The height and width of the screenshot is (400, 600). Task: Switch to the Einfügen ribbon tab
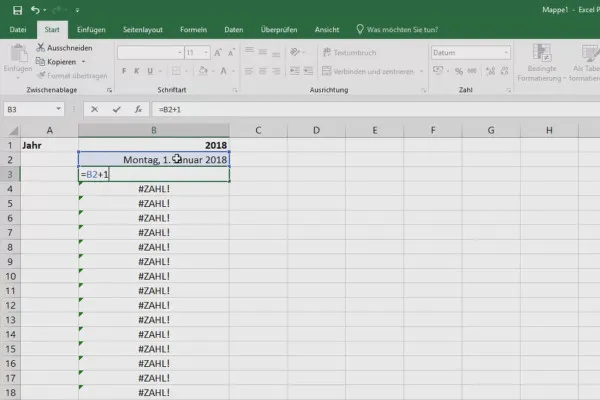click(x=91, y=29)
